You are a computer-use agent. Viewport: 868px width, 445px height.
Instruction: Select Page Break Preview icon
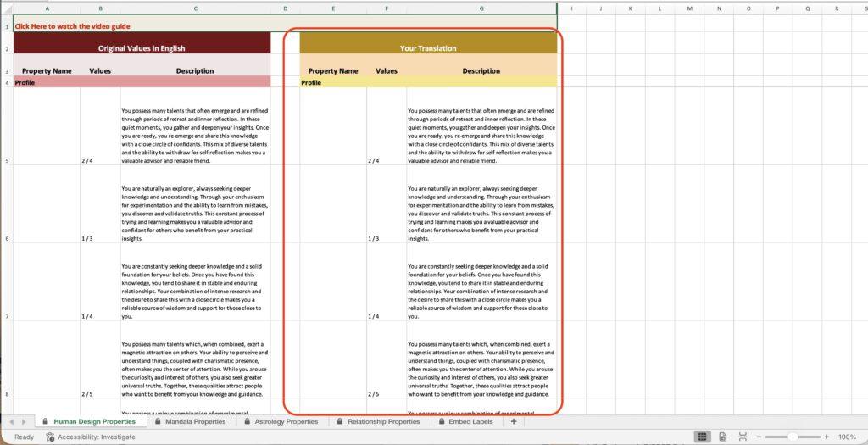(x=742, y=437)
